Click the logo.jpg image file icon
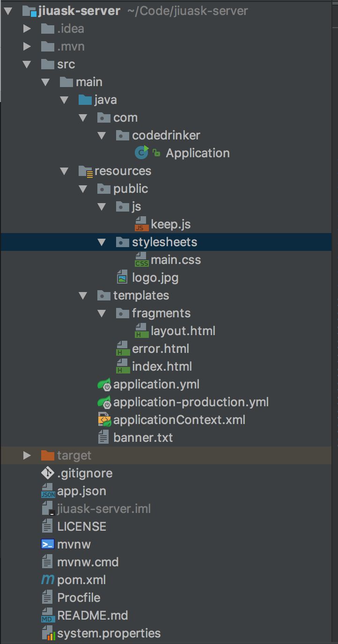The width and height of the screenshot is (338, 644). click(x=123, y=278)
